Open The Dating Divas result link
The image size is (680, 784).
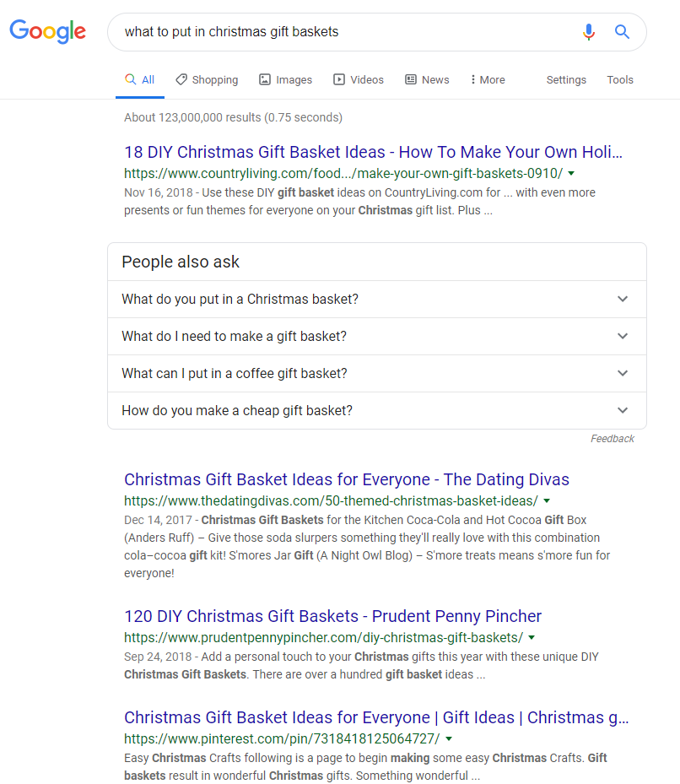coord(346,480)
